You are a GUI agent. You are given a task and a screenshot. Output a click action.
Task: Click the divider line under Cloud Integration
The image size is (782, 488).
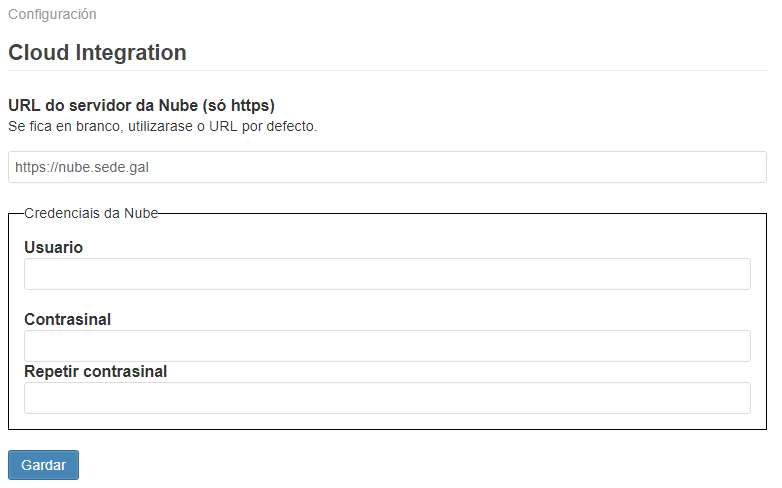click(x=387, y=71)
